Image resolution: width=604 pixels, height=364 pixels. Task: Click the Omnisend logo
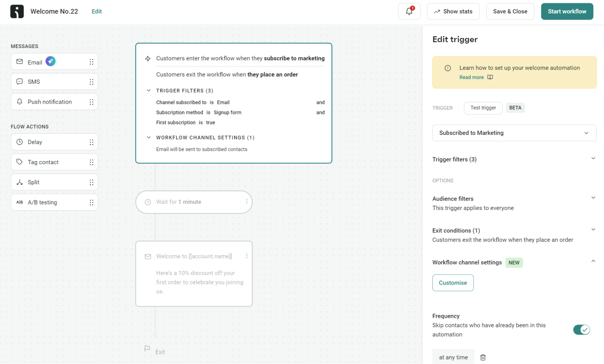[17, 11]
